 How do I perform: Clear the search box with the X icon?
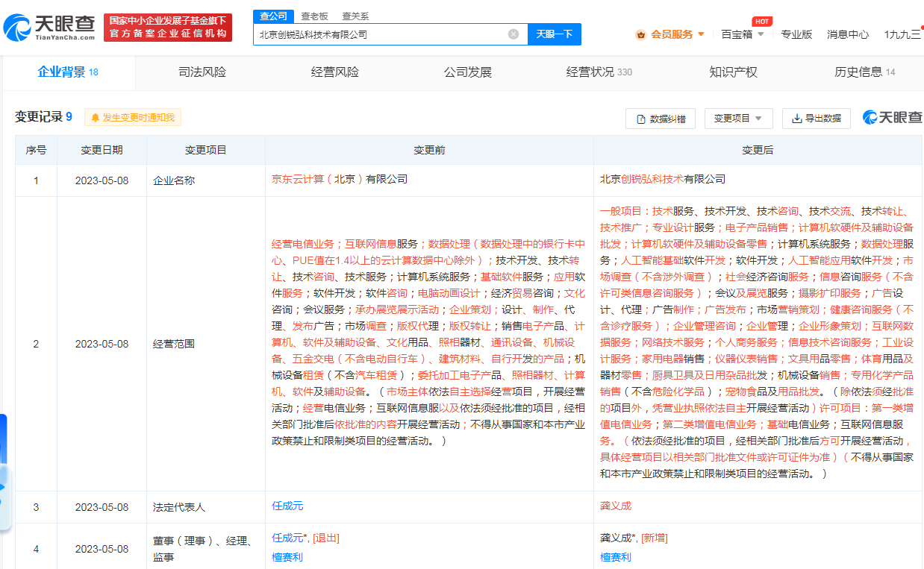(513, 34)
